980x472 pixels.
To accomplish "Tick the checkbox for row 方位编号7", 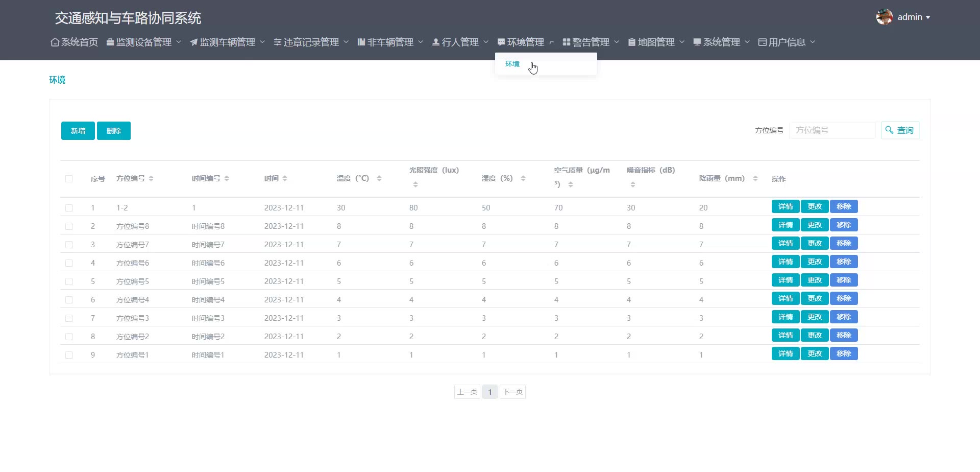I will (69, 245).
